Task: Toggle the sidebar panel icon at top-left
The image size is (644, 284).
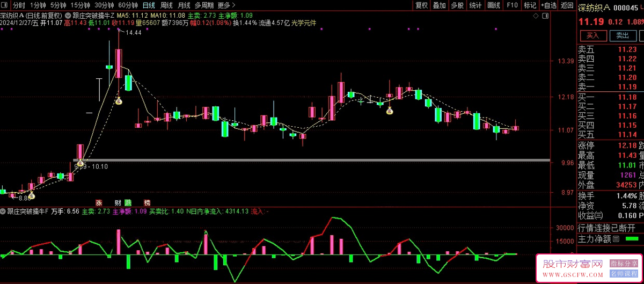Action: pos(5,5)
